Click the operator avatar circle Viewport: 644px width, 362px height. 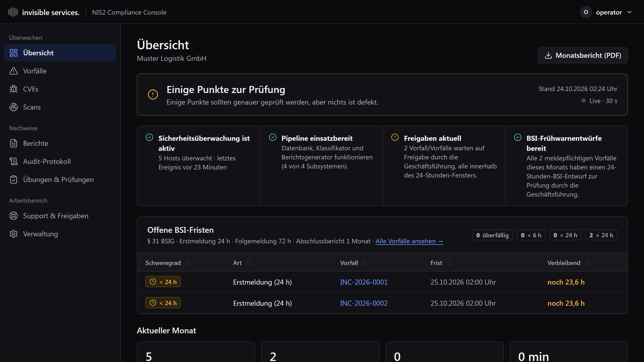click(x=586, y=12)
